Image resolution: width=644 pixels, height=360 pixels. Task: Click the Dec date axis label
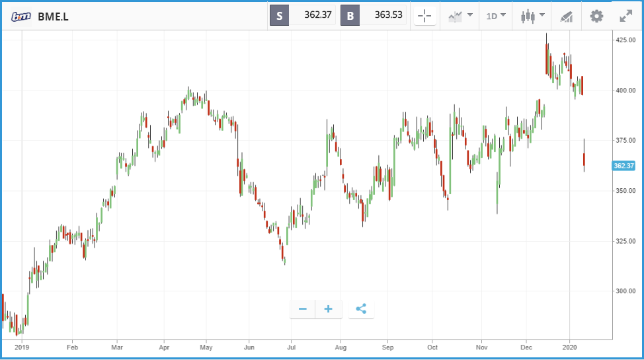click(526, 347)
